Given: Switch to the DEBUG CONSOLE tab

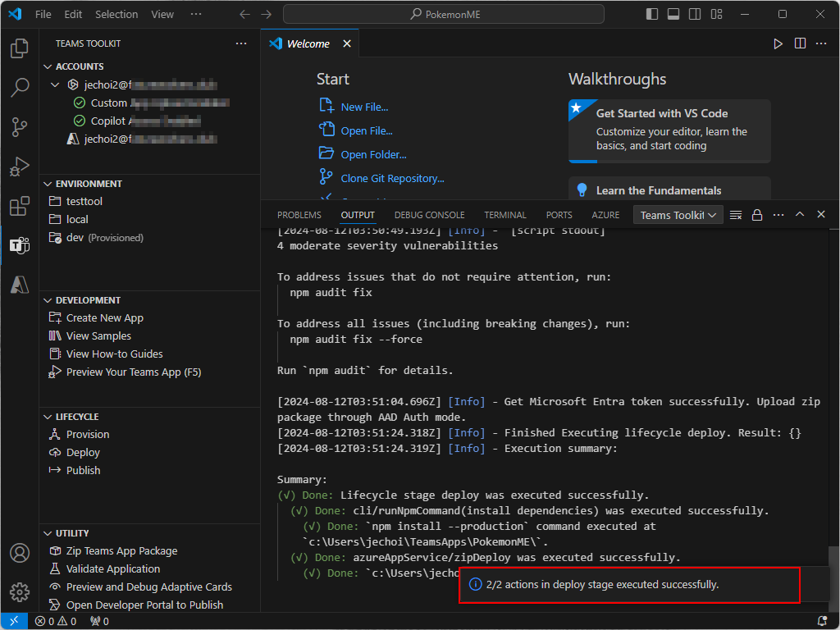Looking at the screenshot, I should point(430,215).
